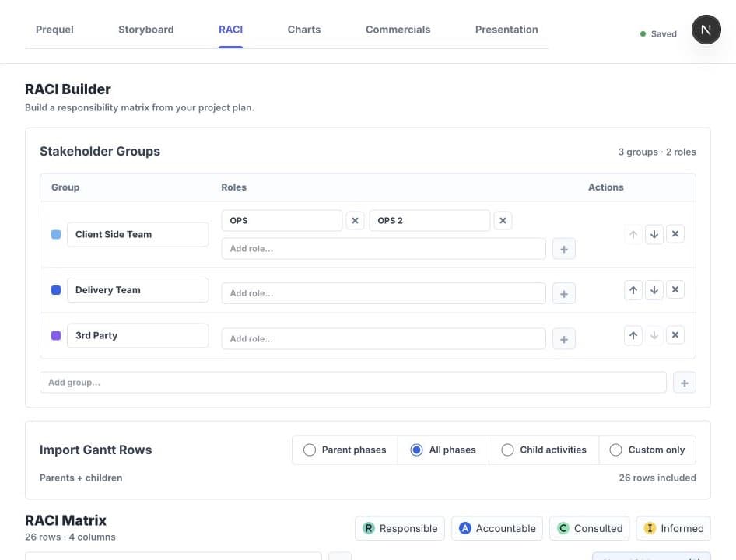Focus Add role field for Delivery Team

click(384, 293)
